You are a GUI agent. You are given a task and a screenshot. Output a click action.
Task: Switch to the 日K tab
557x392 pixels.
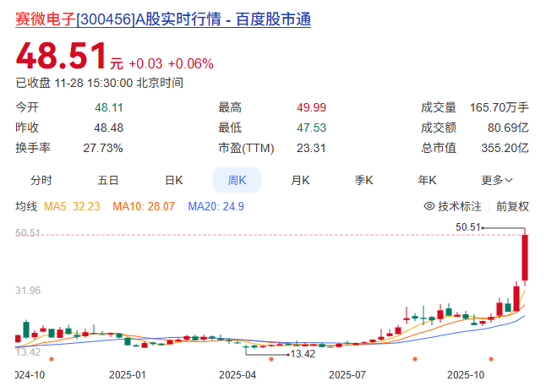[173, 180]
